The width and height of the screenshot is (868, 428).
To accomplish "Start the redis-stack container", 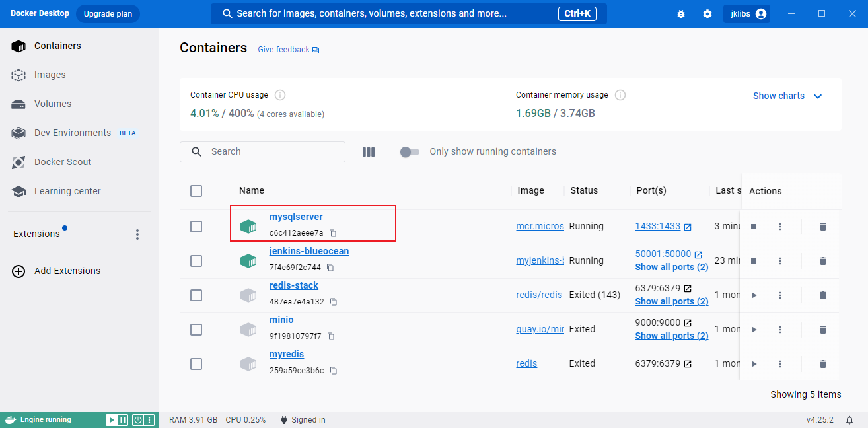I will 754,295.
